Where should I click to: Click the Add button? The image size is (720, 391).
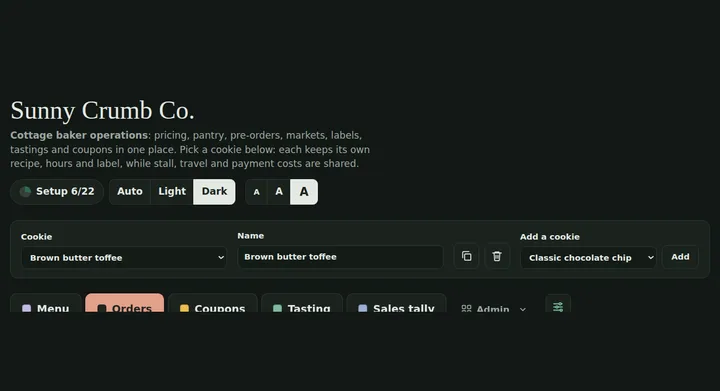(680, 257)
